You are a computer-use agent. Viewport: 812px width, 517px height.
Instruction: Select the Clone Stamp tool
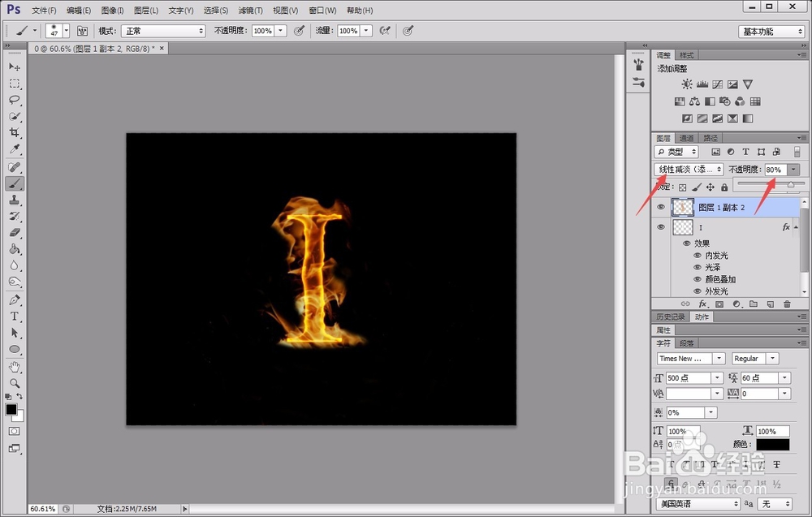(15, 200)
